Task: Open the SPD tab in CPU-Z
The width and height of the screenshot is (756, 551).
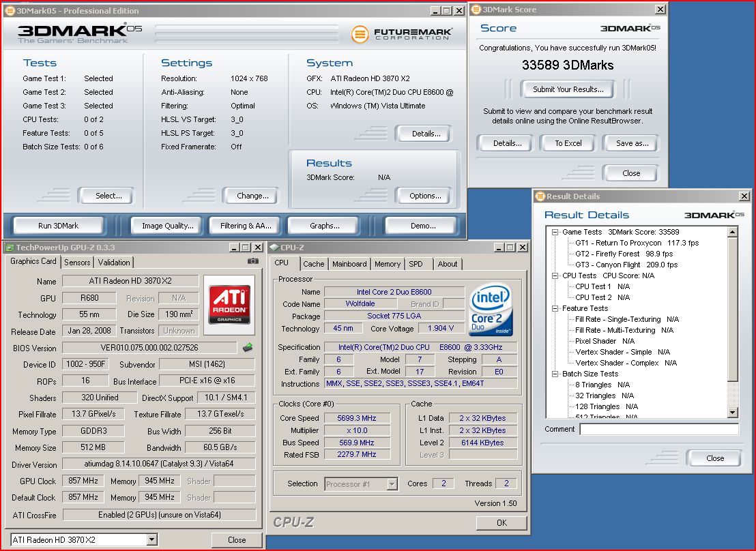Action: [x=416, y=264]
